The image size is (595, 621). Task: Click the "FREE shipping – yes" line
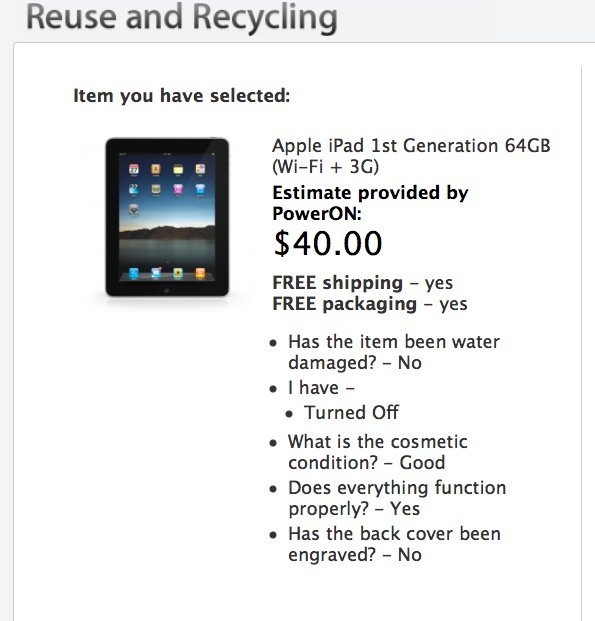coord(363,283)
